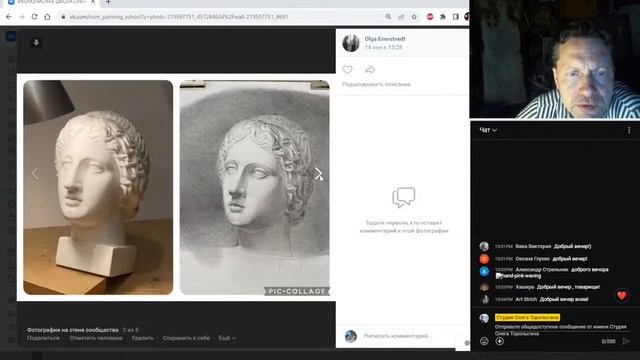Click the post date under Olga Enerstvedt
Image resolution: width=640 pixels, height=360 pixels.
pyautogui.click(x=383, y=47)
